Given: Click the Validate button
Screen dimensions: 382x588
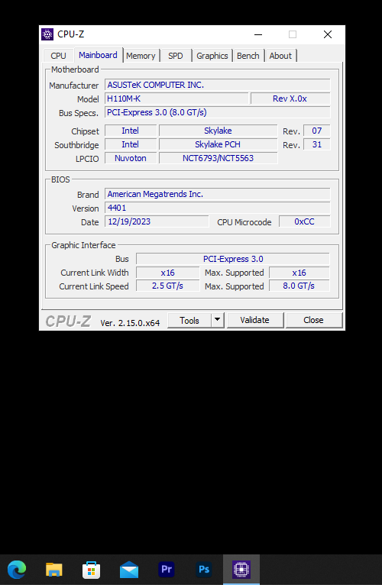Looking at the screenshot, I should (254, 320).
